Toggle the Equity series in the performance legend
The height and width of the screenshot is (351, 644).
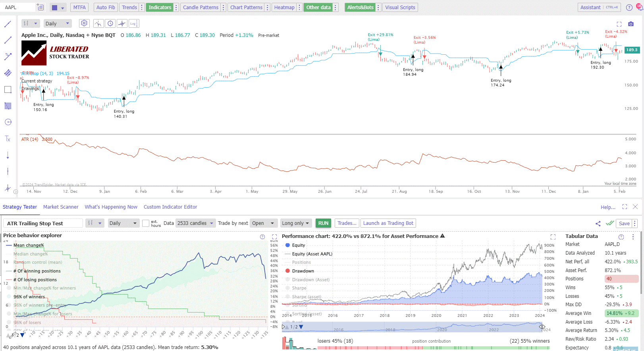pos(295,245)
